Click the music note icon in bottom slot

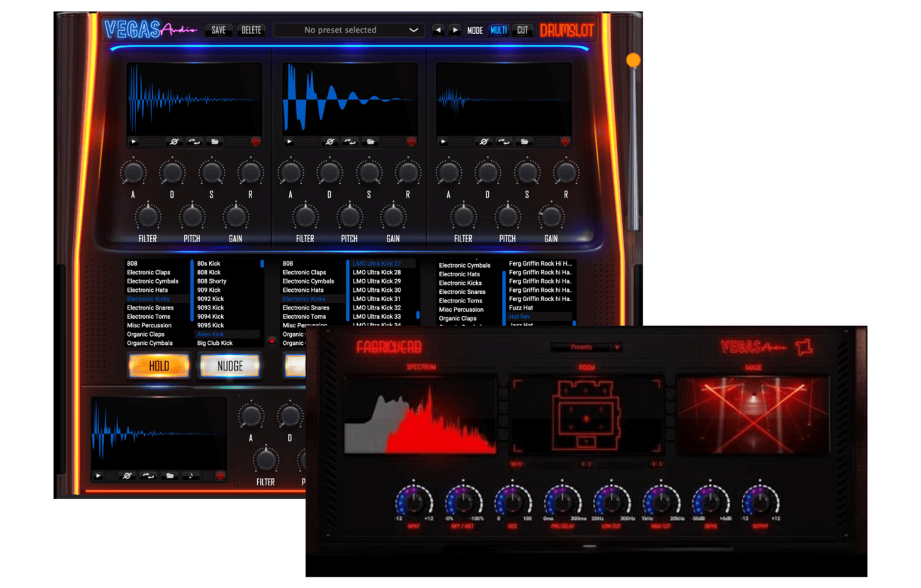(x=191, y=476)
